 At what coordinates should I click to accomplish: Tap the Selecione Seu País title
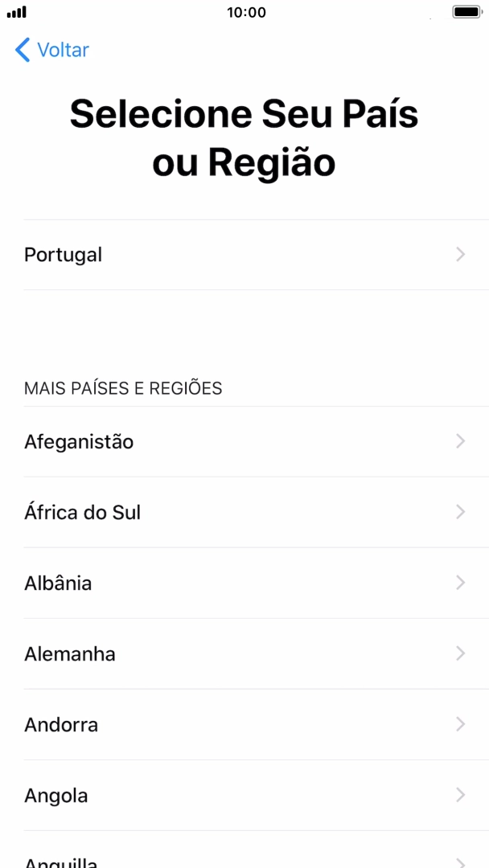(244, 138)
